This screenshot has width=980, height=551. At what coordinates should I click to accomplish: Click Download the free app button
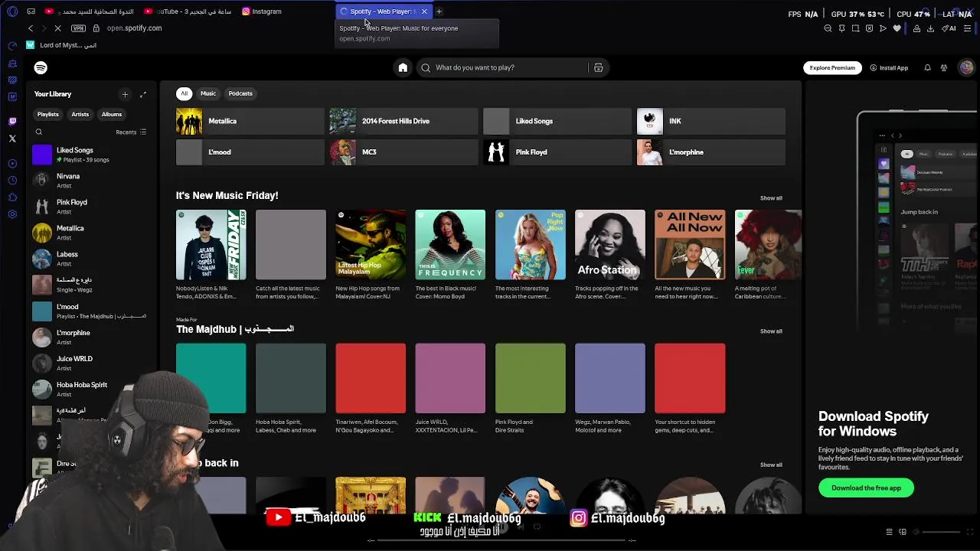point(866,487)
